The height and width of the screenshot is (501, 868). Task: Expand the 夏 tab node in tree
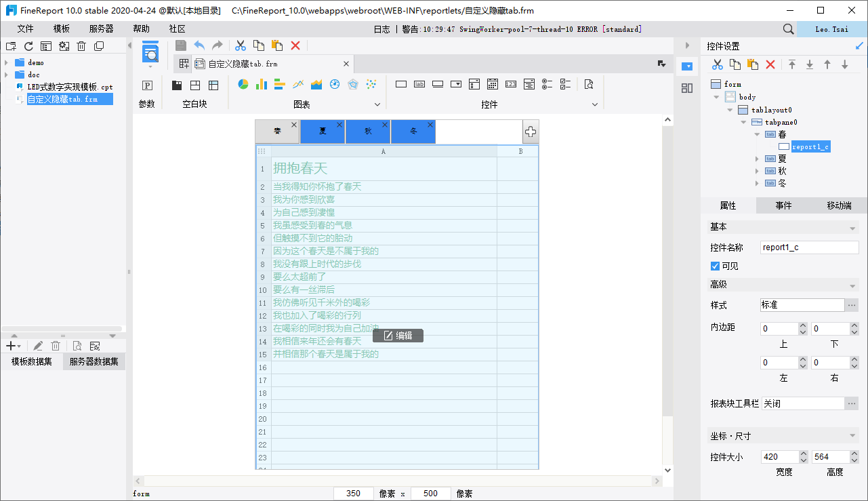coord(758,159)
